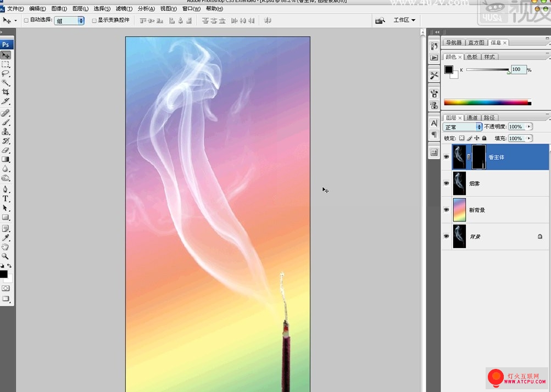Click the foreground color swatch in 颜色 panel
Viewport: 551px width, 392px height.
click(449, 70)
